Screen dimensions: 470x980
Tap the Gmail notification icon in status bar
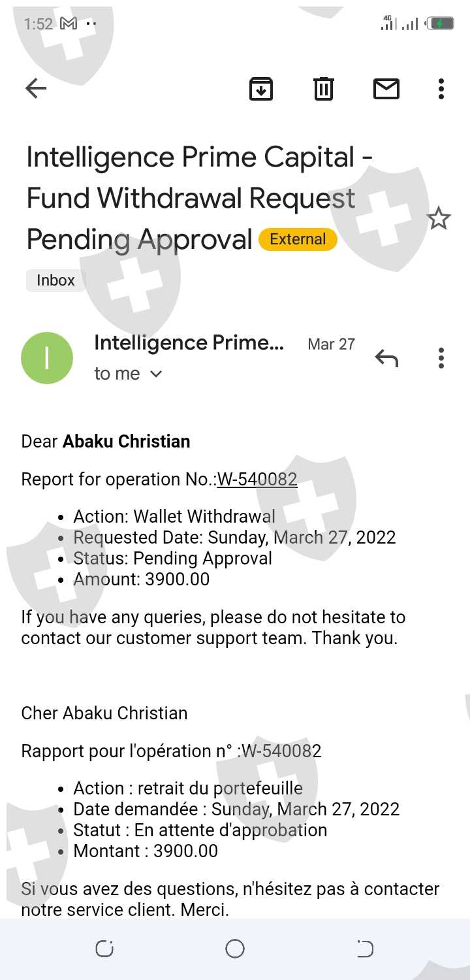click(68, 24)
